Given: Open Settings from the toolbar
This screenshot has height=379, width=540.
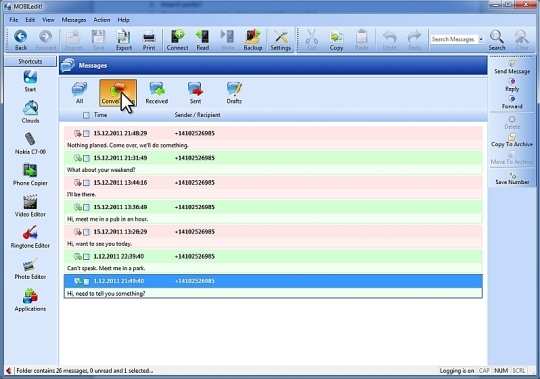Looking at the screenshot, I should pos(281,40).
